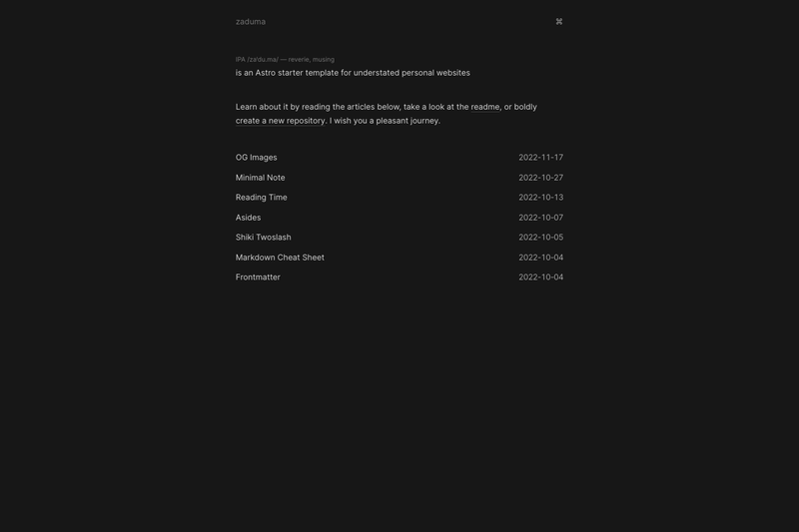
Task: Follow the create a new repository link
Action: (x=280, y=121)
